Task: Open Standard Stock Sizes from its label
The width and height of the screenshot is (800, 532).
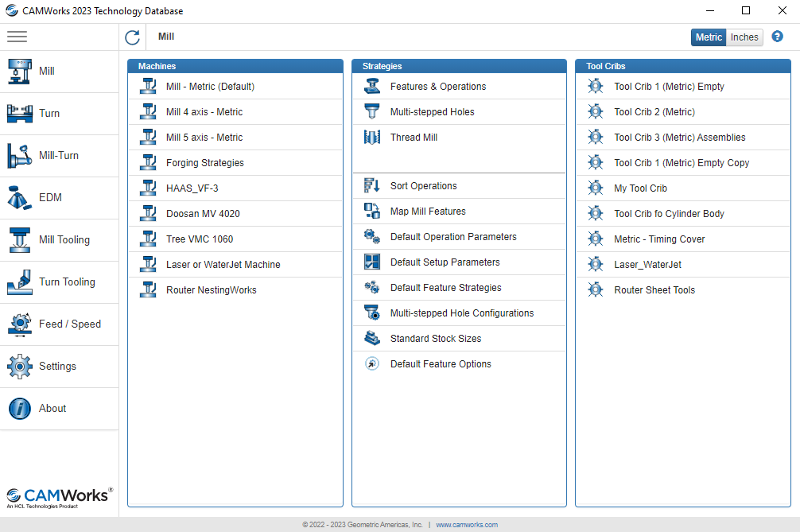Action: [x=436, y=338]
